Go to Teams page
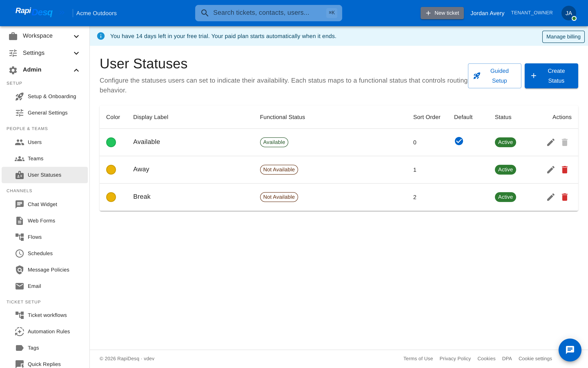588x368 pixels. pyautogui.click(x=45, y=159)
